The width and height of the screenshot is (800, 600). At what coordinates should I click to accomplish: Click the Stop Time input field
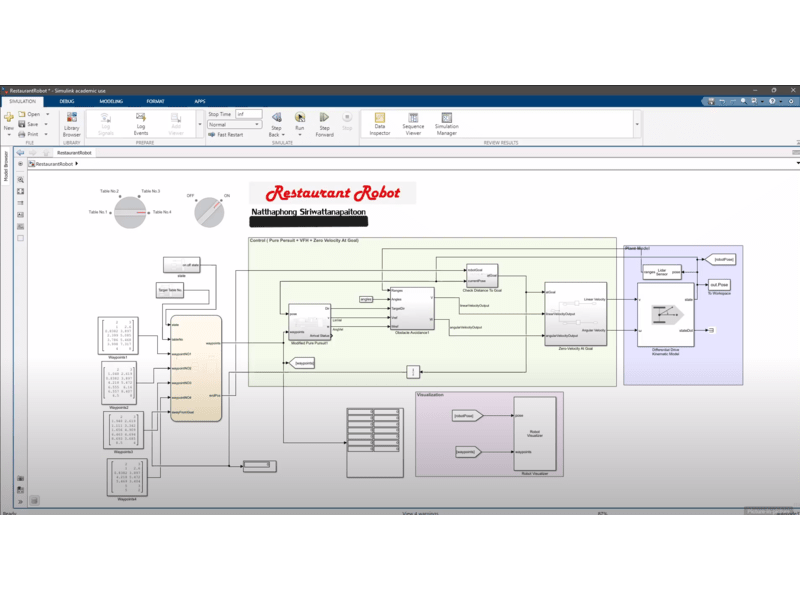pos(248,114)
